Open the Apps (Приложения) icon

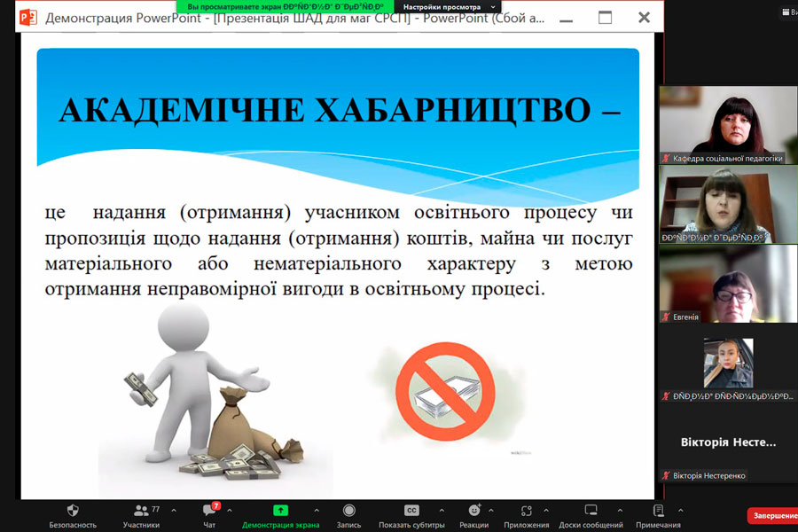coord(526,510)
